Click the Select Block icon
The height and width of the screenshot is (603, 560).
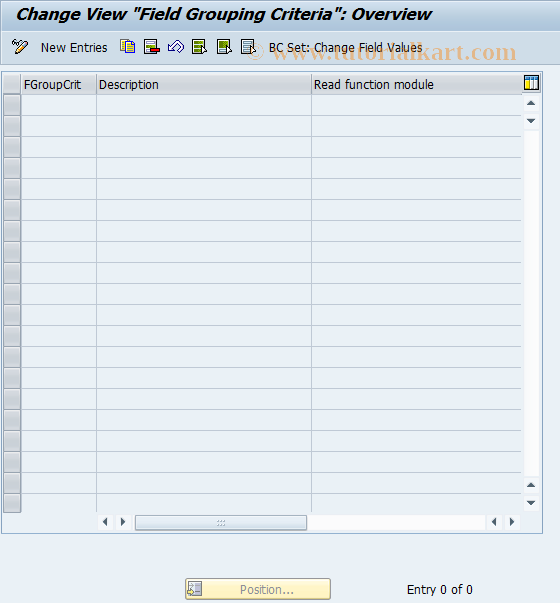[x=224, y=47]
